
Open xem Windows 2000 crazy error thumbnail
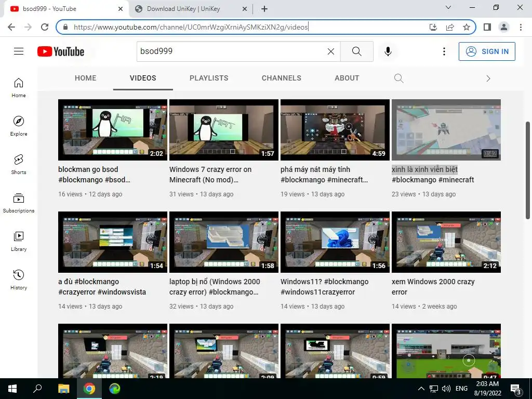(446, 242)
